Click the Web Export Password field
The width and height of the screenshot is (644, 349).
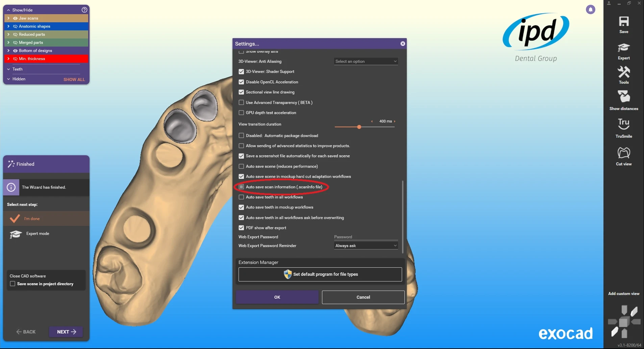[x=366, y=237]
